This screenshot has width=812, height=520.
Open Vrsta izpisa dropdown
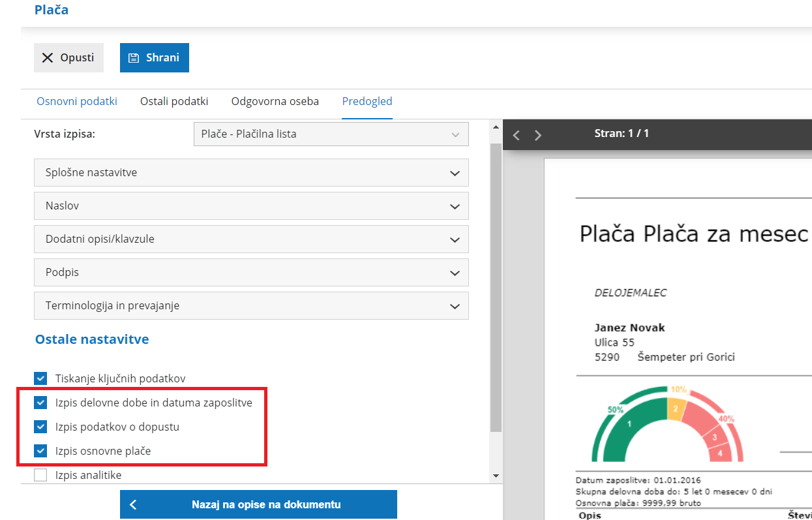point(331,134)
